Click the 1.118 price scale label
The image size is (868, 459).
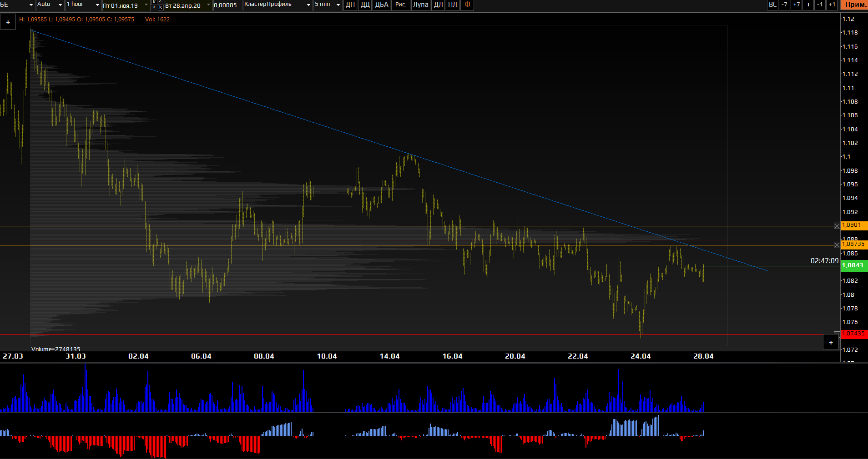coord(850,33)
